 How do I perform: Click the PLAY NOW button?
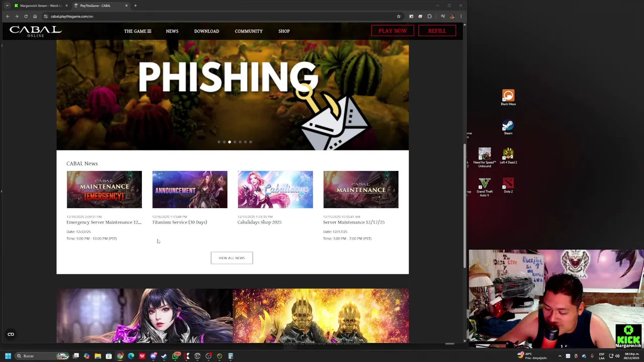point(392,31)
